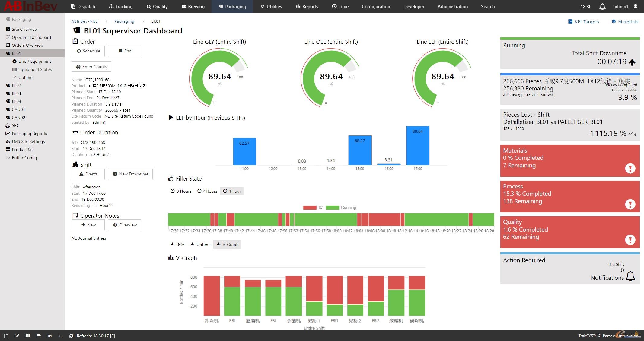The height and width of the screenshot is (341, 644).
Task: Open the Tracking menu
Action: tap(121, 6)
